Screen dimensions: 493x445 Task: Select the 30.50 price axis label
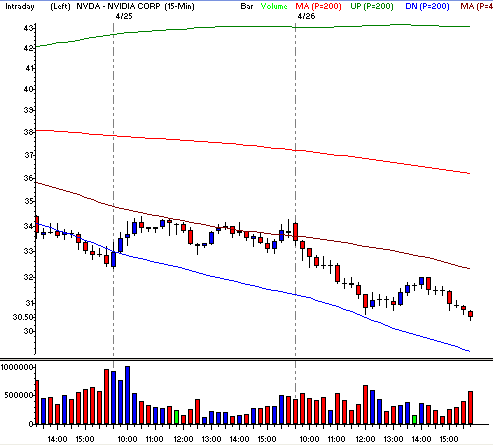[23, 317]
